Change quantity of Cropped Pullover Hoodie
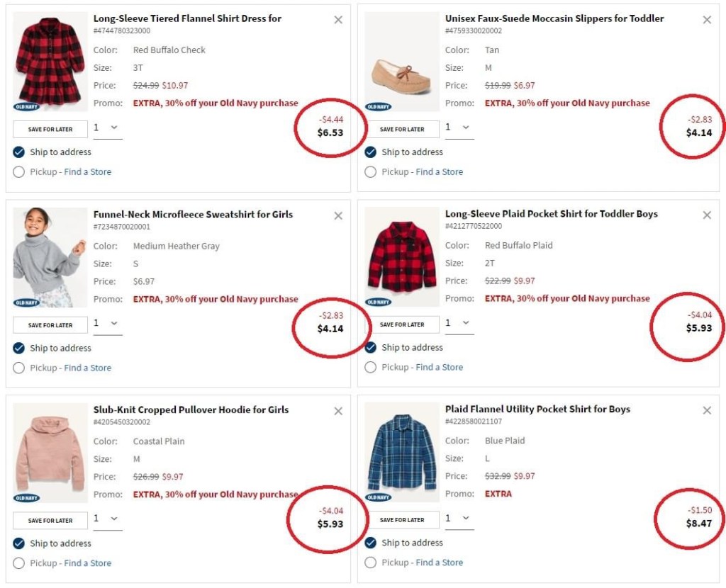 pyautogui.click(x=106, y=519)
